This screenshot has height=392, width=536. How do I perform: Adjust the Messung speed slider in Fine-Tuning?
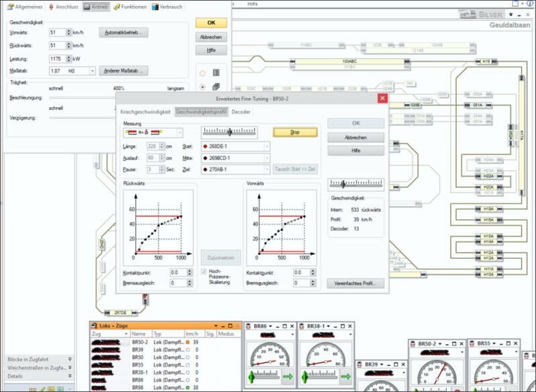tap(229, 132)
